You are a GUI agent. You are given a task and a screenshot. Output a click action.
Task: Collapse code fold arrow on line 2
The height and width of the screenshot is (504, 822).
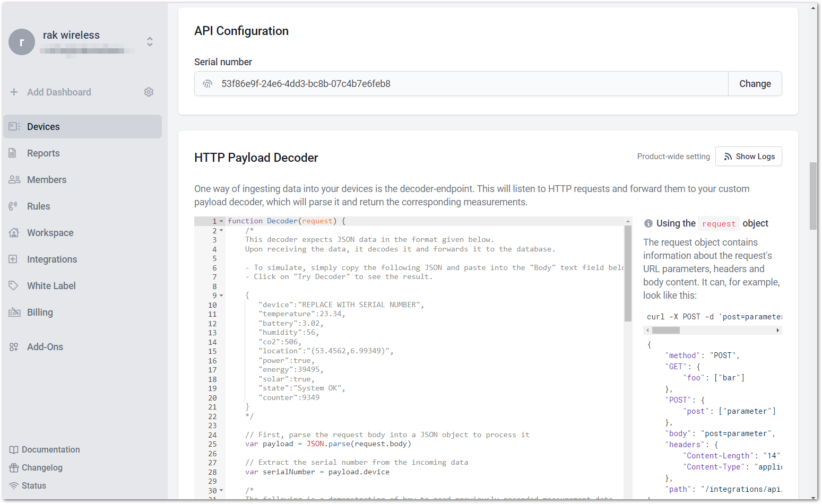click(x=221, y=231)
